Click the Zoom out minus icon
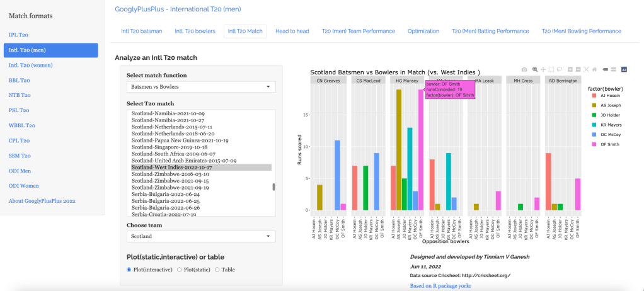Image resolution: width=644 pixels, height=291 pixels. pos(578,69)
